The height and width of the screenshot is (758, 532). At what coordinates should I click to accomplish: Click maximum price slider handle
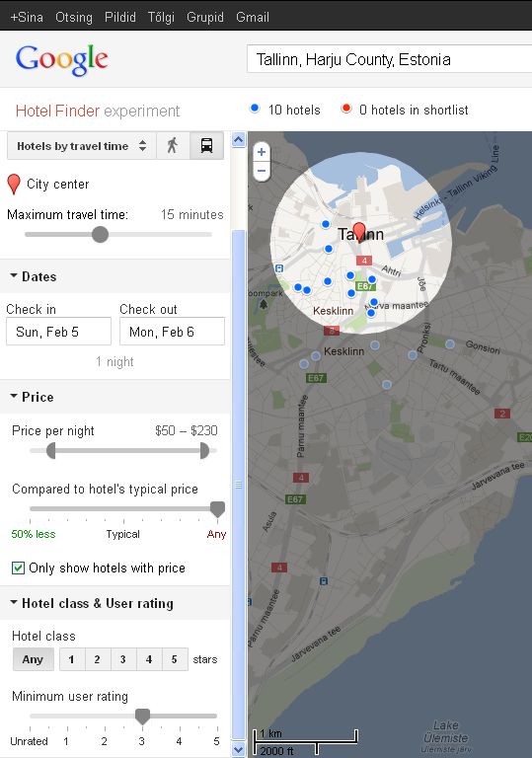(x=204, y=450)
